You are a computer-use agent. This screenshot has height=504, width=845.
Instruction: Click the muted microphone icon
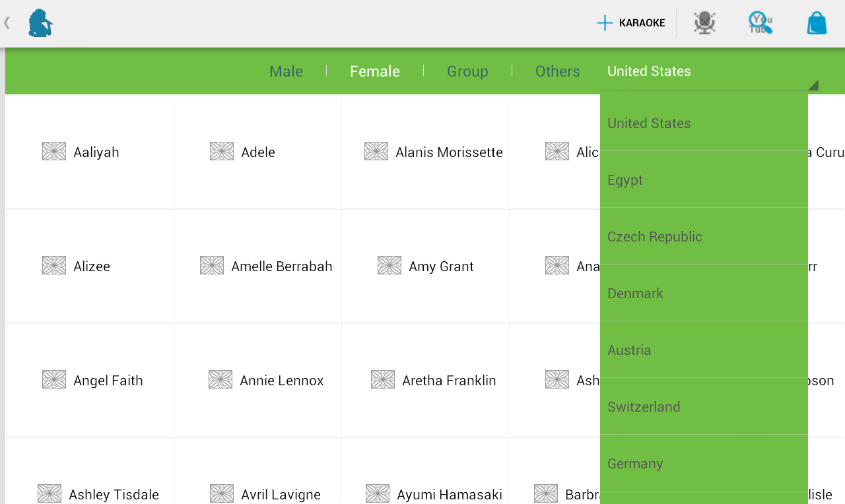(704, 23)
